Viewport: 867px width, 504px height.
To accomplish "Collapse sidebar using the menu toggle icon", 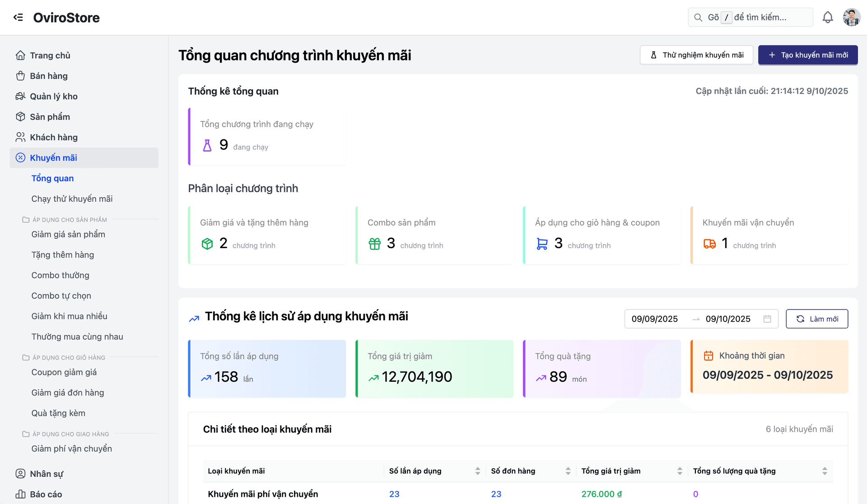I will pos(18,18).
